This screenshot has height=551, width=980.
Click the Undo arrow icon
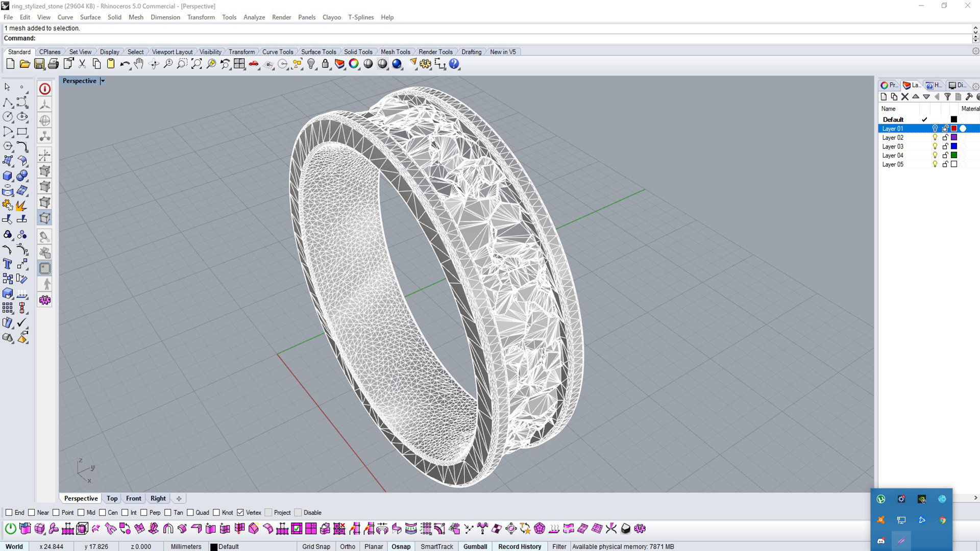pos(124,64)
